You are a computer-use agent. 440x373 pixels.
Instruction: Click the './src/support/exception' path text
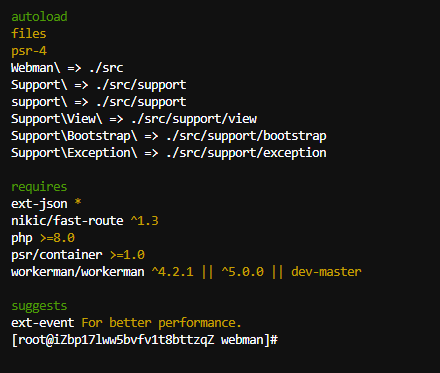(x=246, y=153)
